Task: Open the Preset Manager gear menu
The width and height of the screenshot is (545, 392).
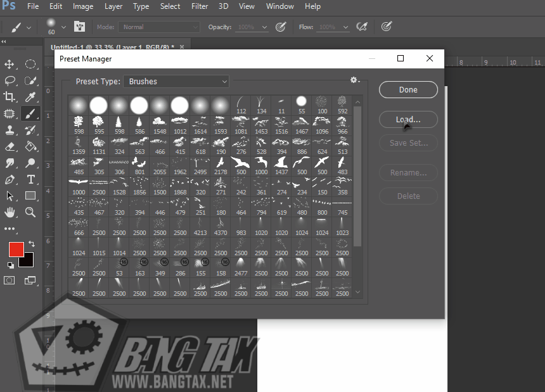Action: [354, 80]
